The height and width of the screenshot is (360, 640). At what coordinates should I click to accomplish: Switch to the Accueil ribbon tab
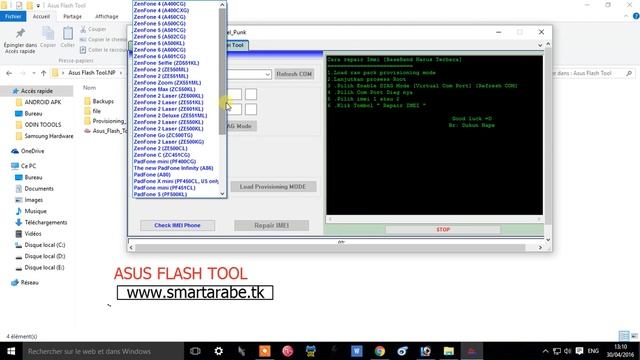41,16
